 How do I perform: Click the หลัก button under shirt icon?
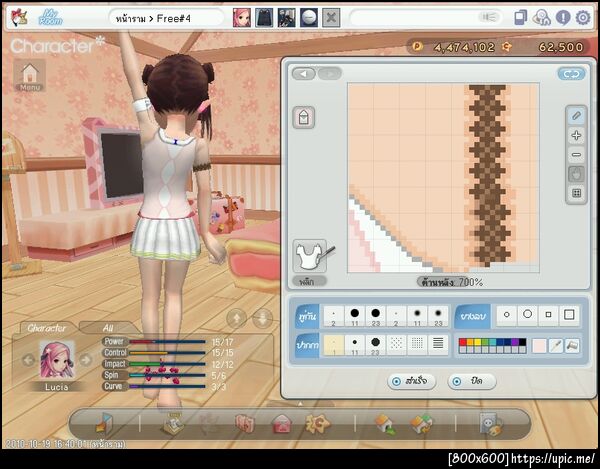tap(309, 282)
